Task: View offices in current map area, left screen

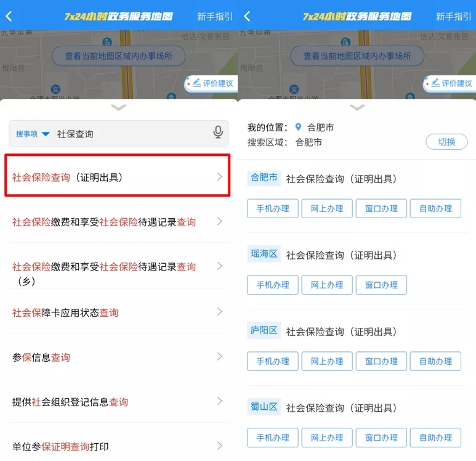Action: tap(118, 56)
